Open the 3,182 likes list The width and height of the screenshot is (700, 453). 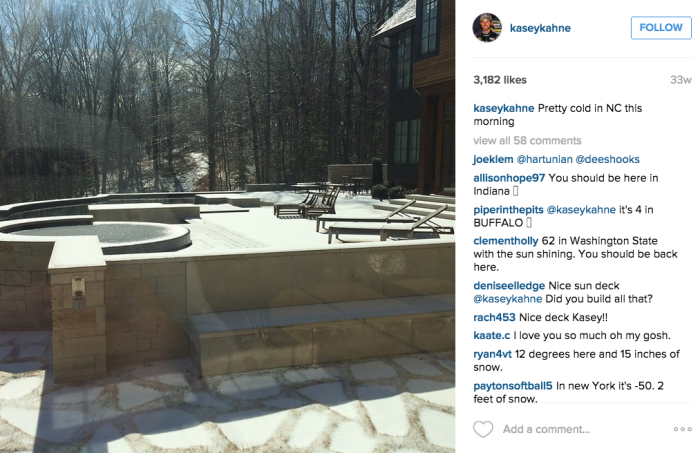click(500, 80)
